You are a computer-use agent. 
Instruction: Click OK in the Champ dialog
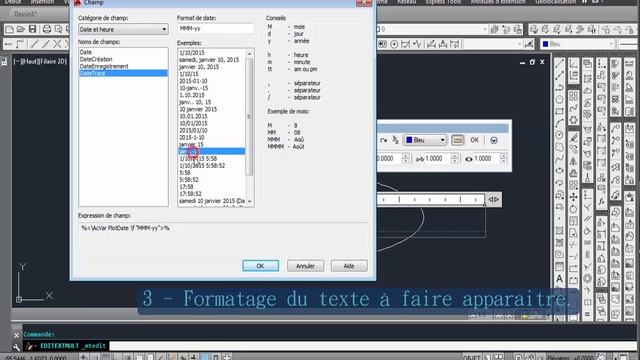click(x=260, y=266)
